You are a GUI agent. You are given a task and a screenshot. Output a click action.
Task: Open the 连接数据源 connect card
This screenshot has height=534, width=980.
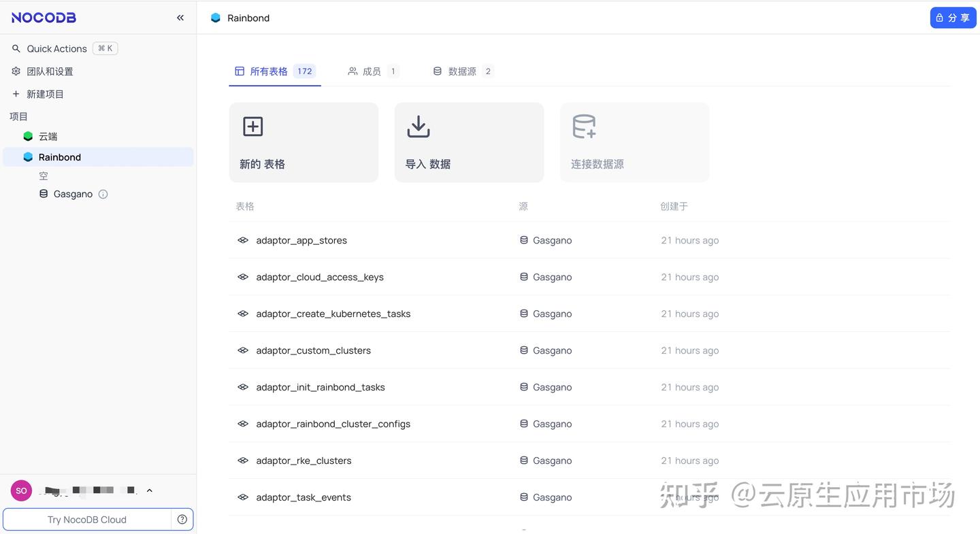click(x=634, y=142)
